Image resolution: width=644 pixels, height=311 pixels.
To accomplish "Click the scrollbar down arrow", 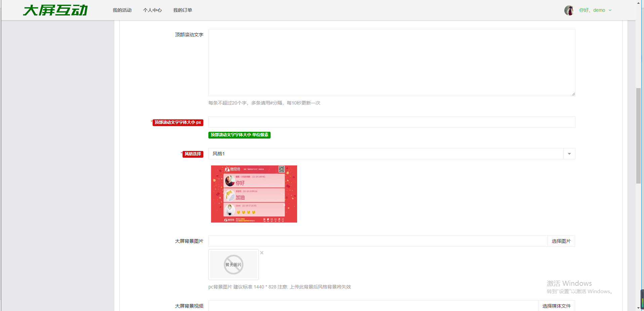I will coord(638,308).
